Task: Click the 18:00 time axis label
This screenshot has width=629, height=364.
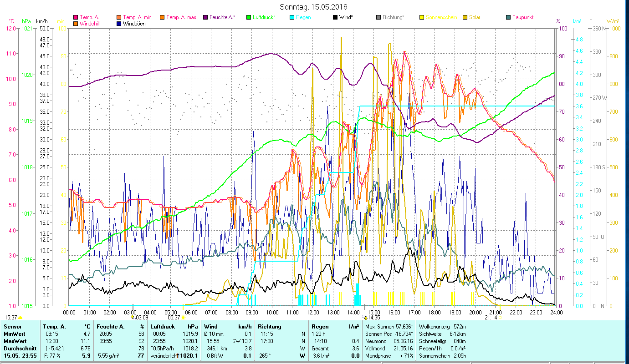Action: tap(434, 313)
